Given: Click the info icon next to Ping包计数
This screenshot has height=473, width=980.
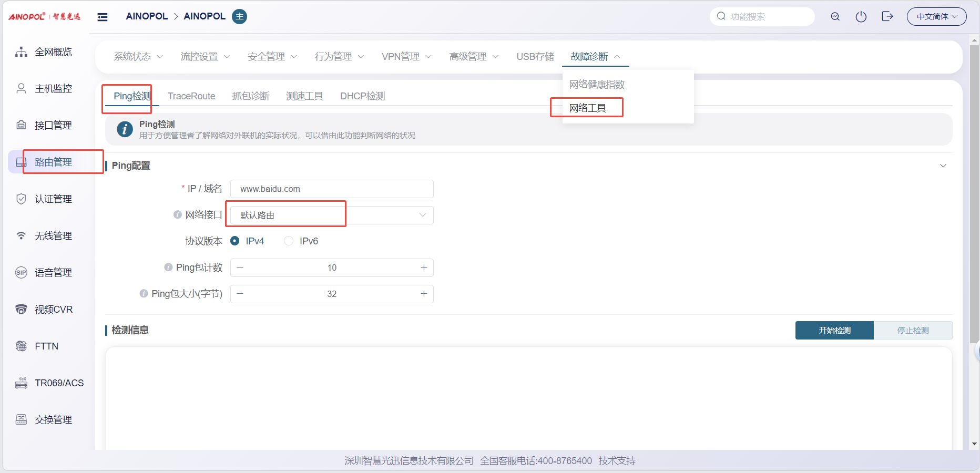Looking at the screenshot, I should pos(168,268).
